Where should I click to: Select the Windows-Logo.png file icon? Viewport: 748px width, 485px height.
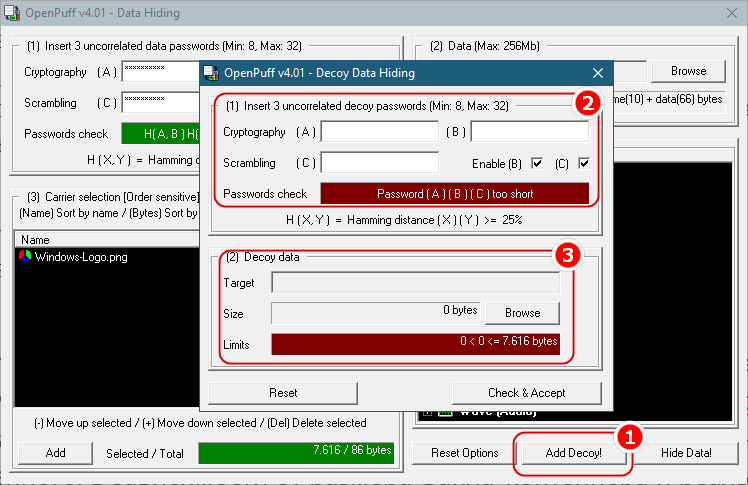tap(25, 257)
